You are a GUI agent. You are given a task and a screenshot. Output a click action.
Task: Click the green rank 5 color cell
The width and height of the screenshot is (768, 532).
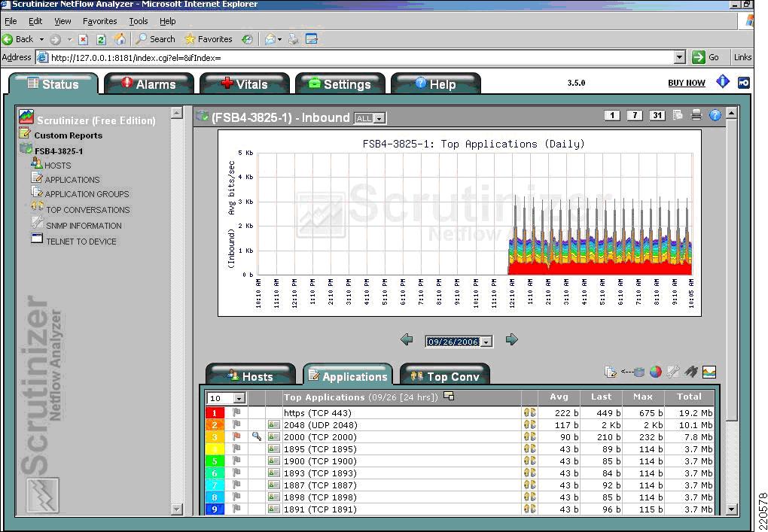(215, 461)
